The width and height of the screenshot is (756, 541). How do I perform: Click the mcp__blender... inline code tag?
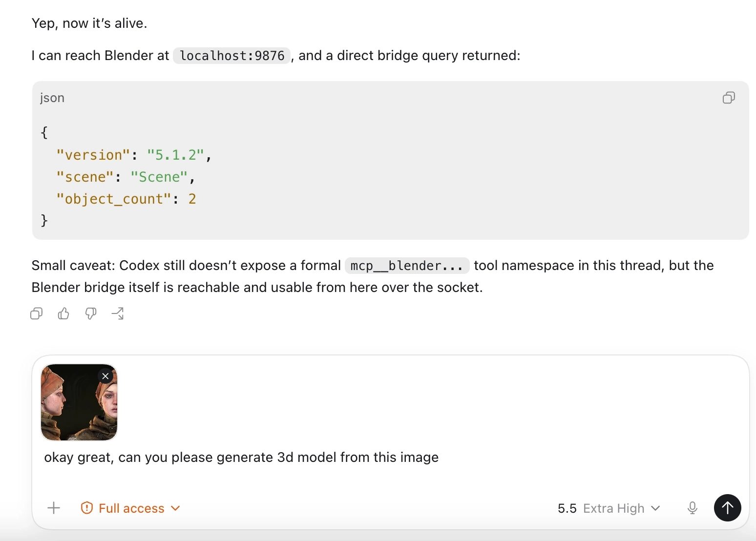(407, 266)
